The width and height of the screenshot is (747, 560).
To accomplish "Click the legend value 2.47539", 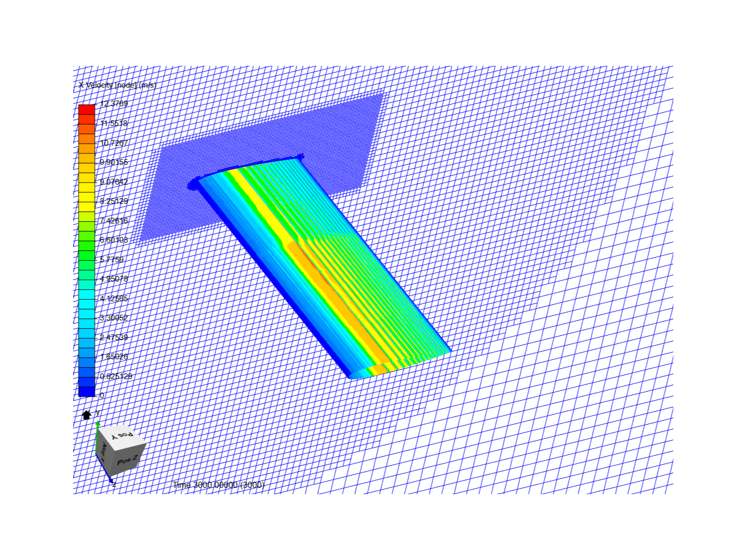I will [114, 337].
